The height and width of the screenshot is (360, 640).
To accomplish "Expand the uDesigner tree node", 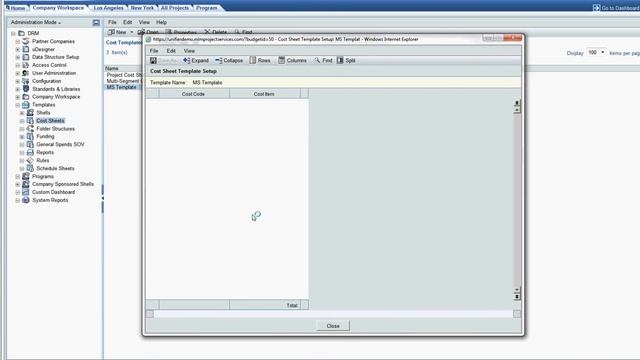I will [18, 49].
